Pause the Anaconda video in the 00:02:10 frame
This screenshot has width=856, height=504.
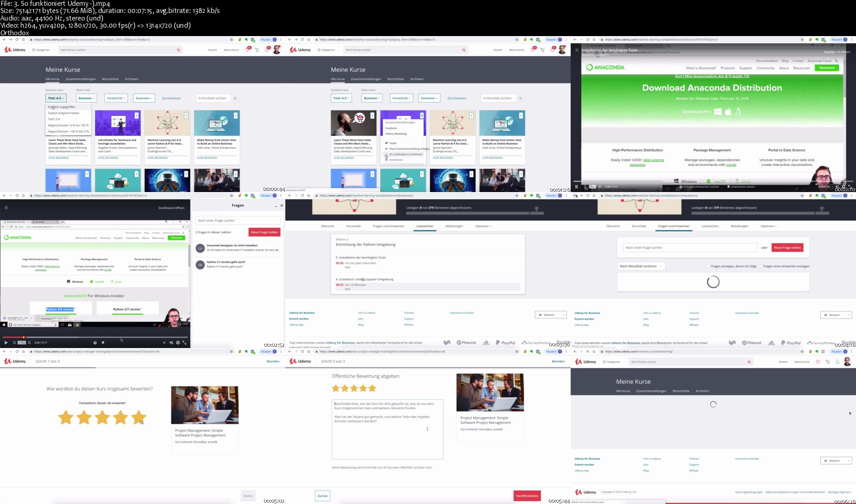pyautogui.click(x=576, y=187)
